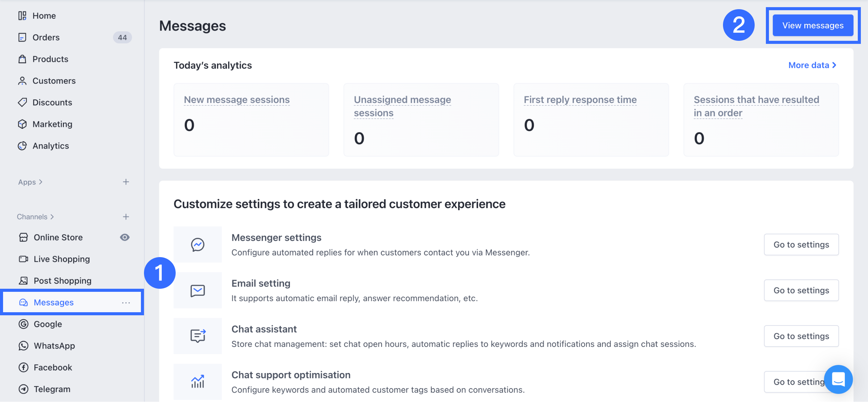Image resolution: width=868 pixels, height=402 pixels.
Task: Open the floating chat support bubble
Action: (838, 379)
